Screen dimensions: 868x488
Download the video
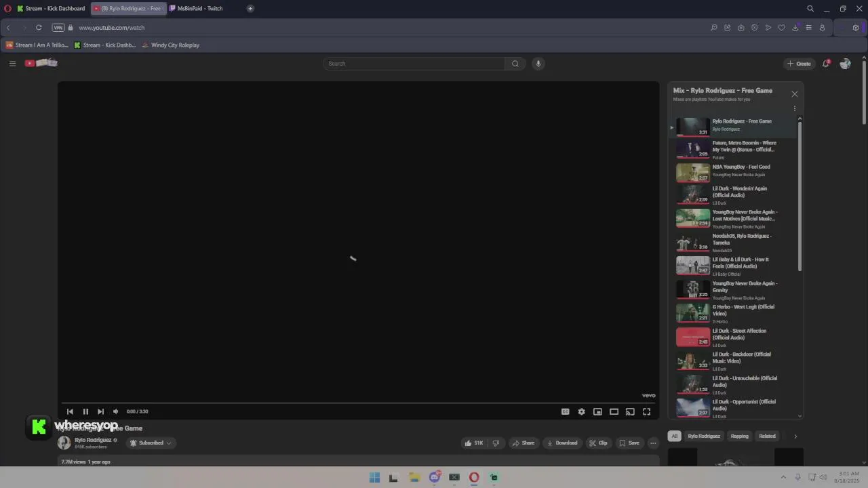(562, 443)
